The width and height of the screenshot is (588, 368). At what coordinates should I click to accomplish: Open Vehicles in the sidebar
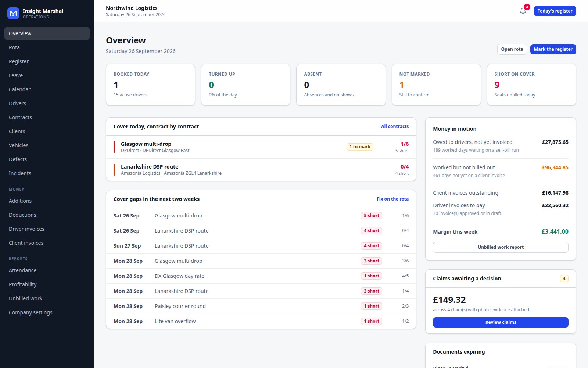tap(47, 145)
